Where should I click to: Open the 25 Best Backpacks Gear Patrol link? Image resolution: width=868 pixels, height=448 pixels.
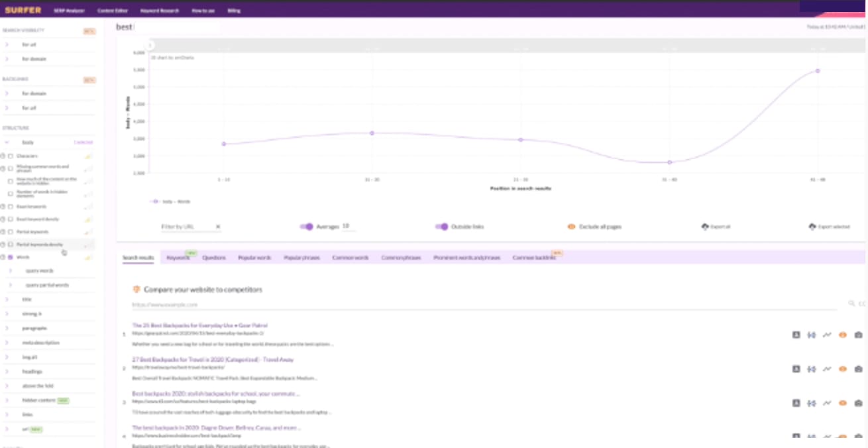[x=199, y=325]
